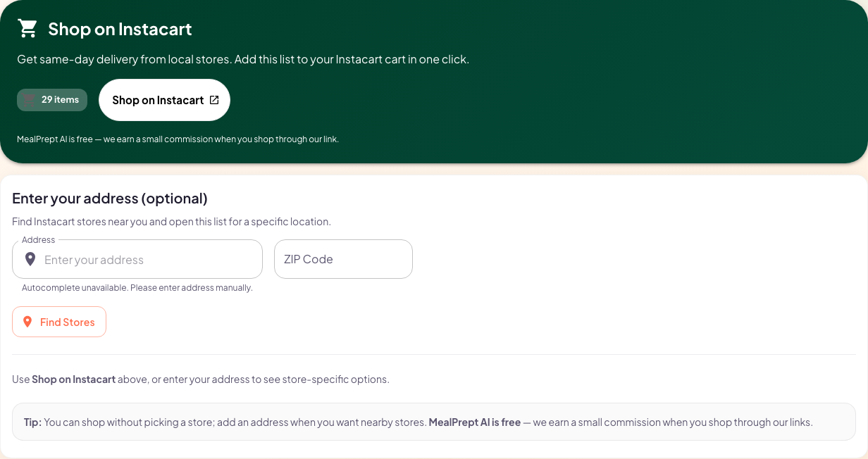Viewport: 868px width, 459px height.
Task: Click the map pin icon in Address field
Action: pyautogui.click(x=30, y=259)
